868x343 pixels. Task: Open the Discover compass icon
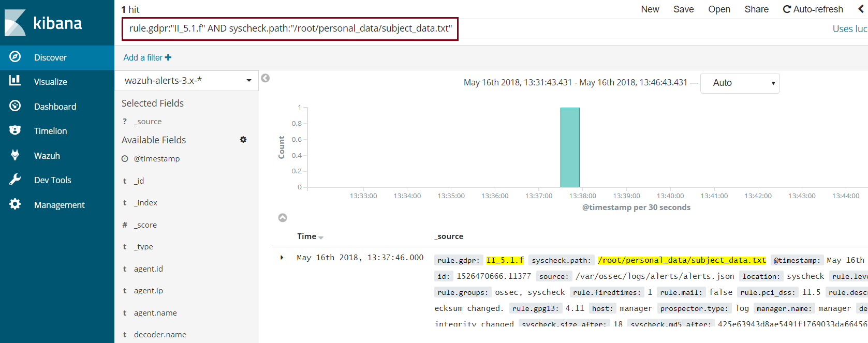[x=15, y=57]
